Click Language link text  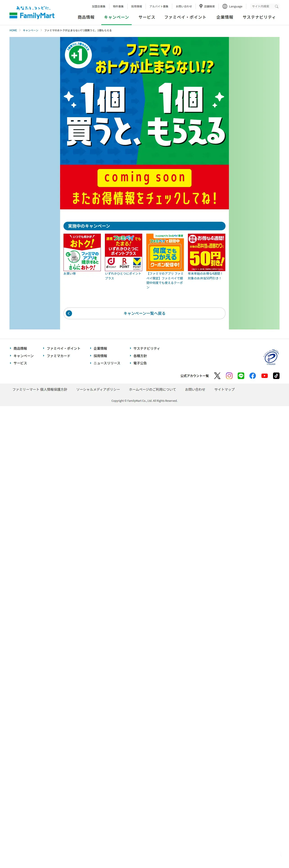[x=235, y=6]
